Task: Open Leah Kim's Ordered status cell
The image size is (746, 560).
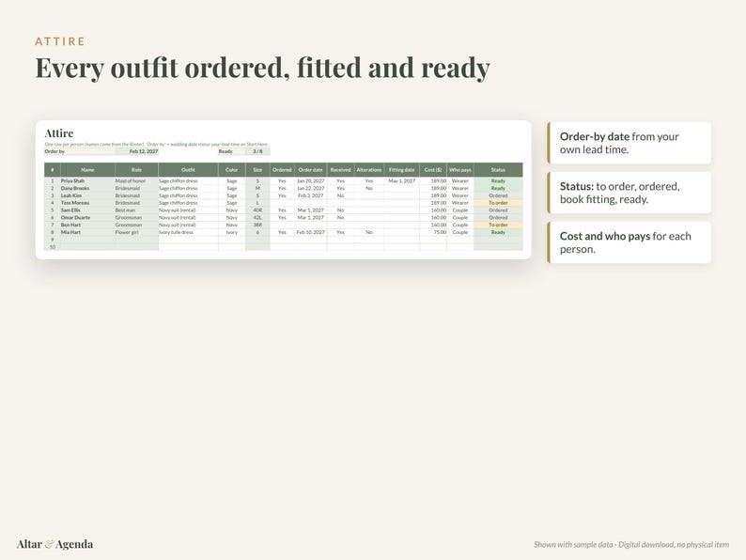Action: (x=498, y=195)
